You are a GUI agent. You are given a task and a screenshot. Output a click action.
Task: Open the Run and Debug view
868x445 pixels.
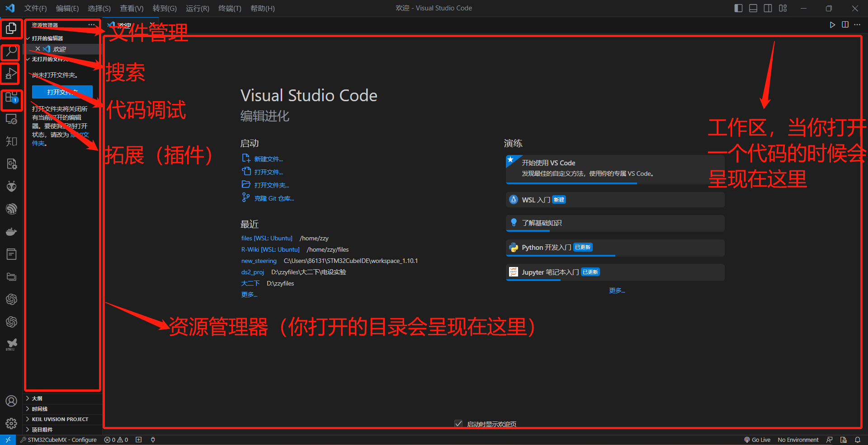pyautogui.click(x=11, y=74)
